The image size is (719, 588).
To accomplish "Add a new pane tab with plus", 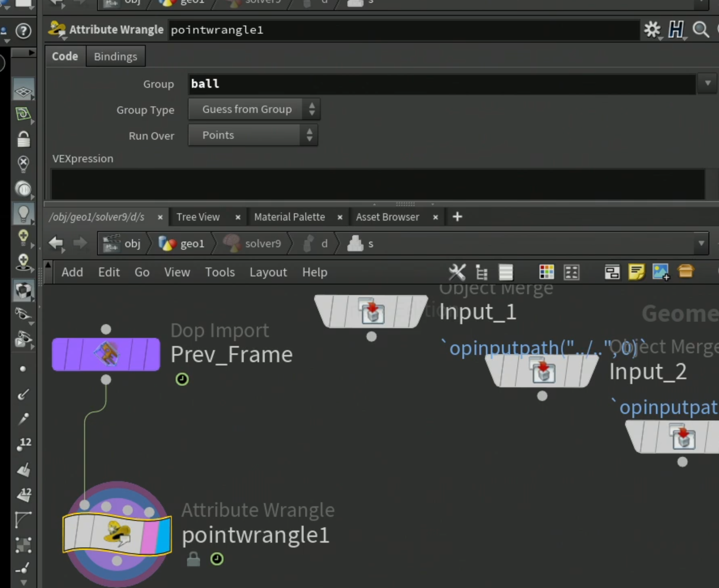I will 457,217.
